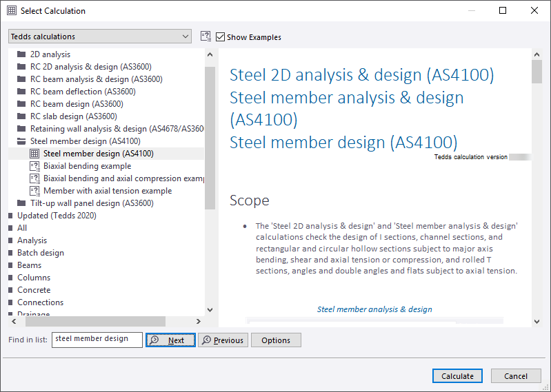Click the Previous search button
551x392 pixels.
tap(223, 340)
